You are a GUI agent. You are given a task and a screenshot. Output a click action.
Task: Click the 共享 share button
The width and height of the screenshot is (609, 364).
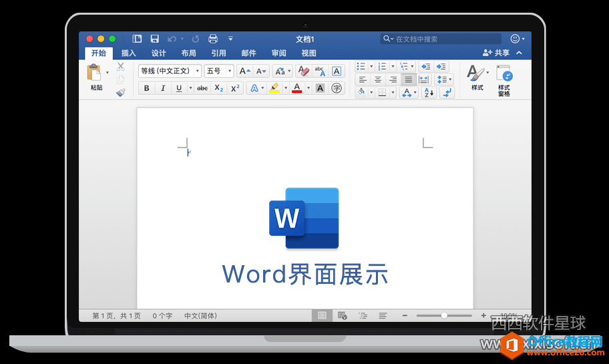[x=497, y=53]
